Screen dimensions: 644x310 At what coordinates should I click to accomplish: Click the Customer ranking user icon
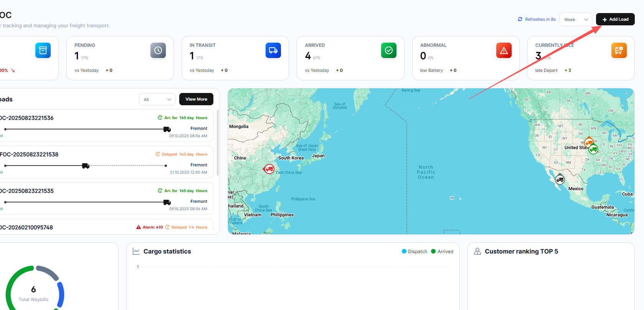coord(477,251)
